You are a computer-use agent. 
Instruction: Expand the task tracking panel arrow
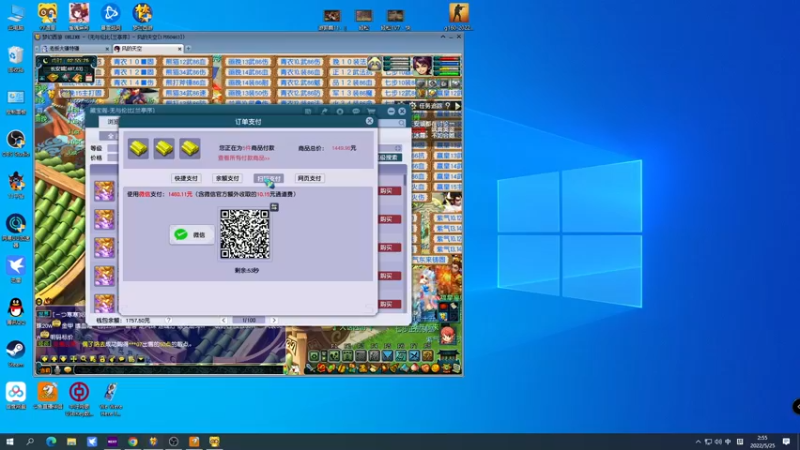pyautogui.click(x=457, y=106)
